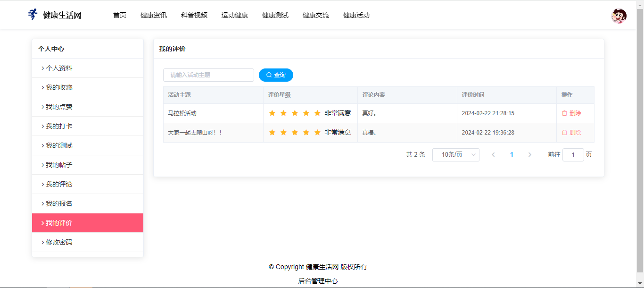Expand 我的收藏 in the sidebar

(x=59, y=87)
